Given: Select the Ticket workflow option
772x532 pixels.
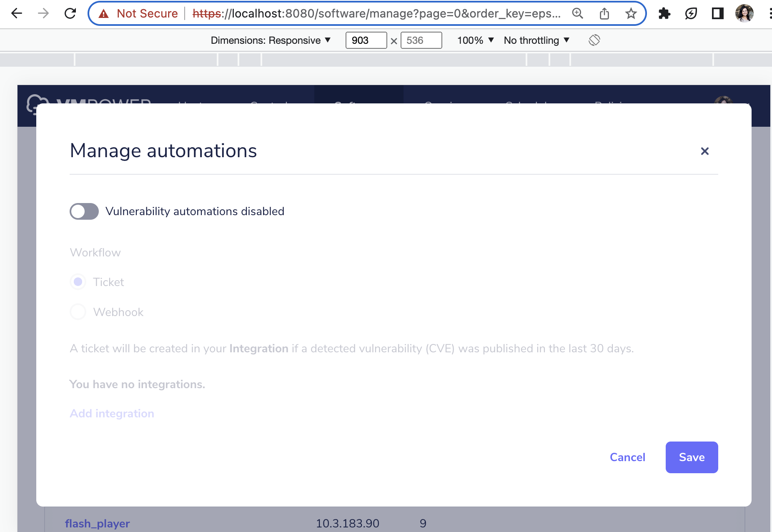Looking at the screenshot, I should click(78, 282).
